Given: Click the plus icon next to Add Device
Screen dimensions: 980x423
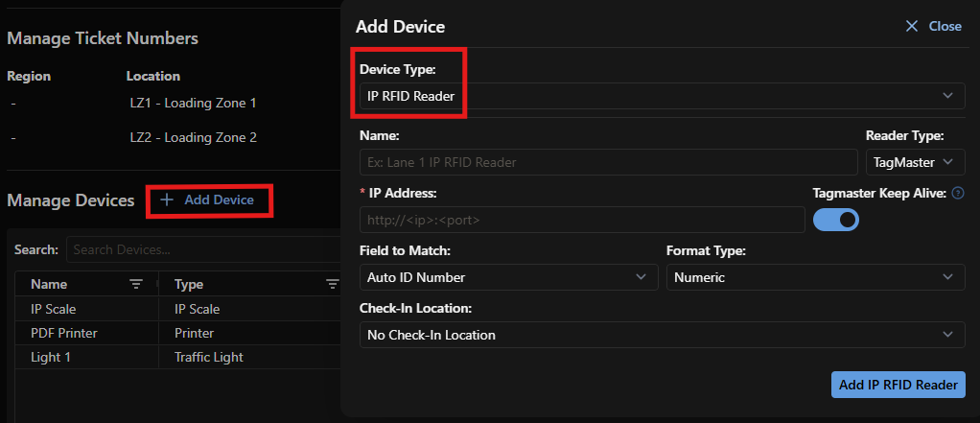Looking at the screenshot, I should pyautogui.click(x=166, y=200).
